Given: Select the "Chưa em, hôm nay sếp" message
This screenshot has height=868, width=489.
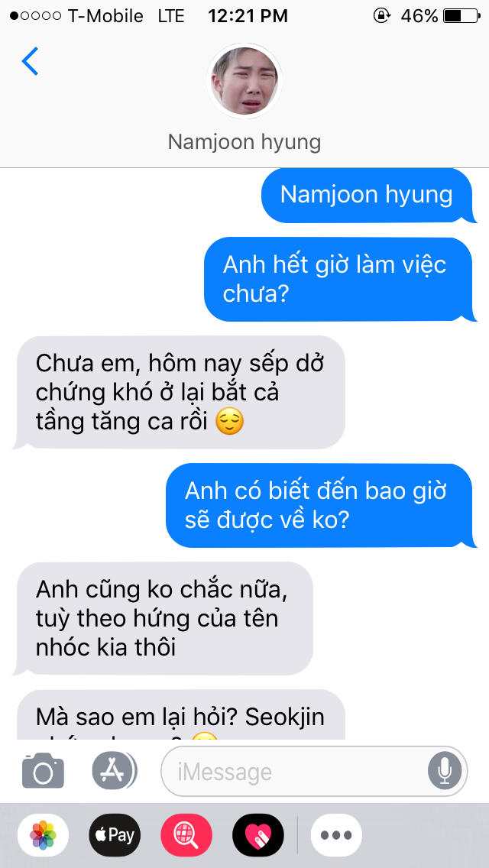Looking at the screenshot, I should (x=180, y=393).
